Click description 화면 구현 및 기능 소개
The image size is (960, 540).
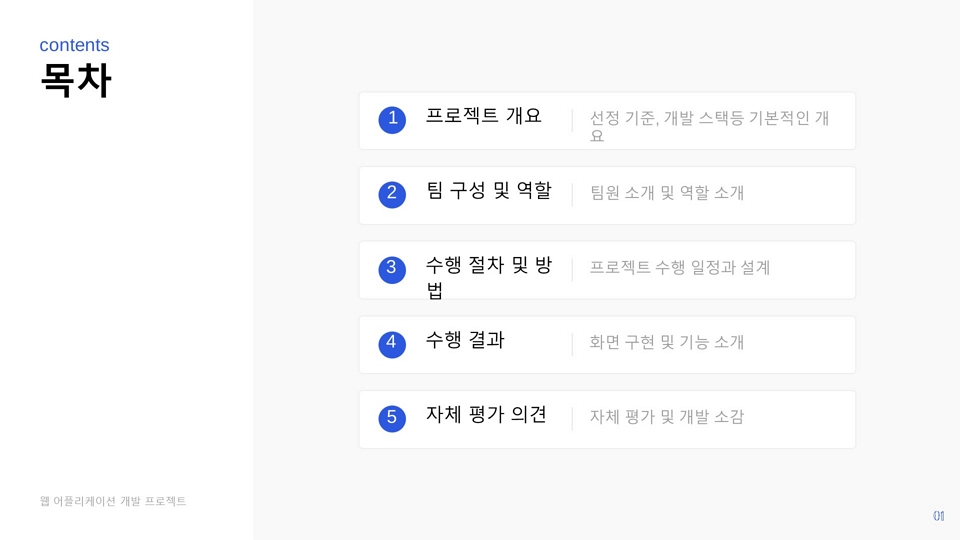click(667, 342)
